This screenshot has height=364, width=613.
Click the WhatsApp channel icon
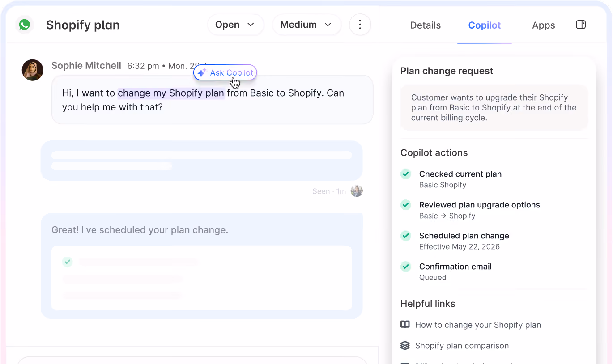click(25, 25)
